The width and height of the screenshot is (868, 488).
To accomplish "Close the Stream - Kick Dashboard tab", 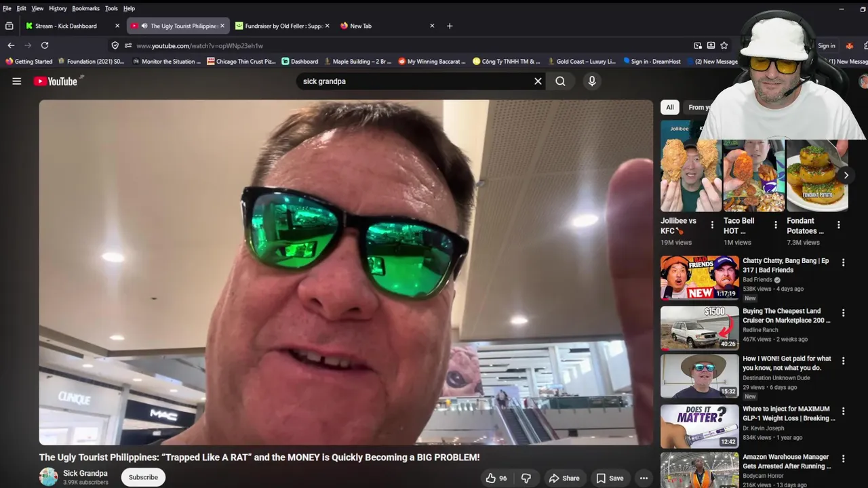I will (117, 26).
